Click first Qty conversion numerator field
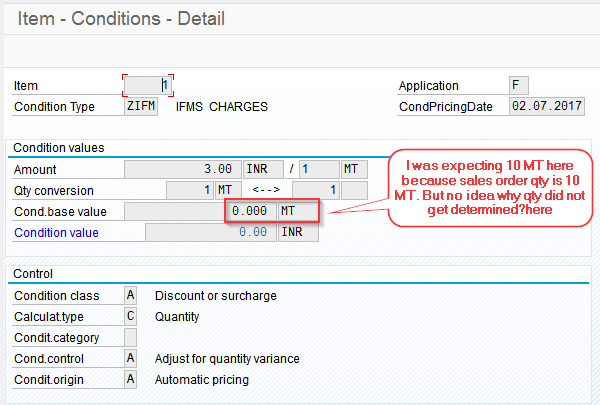The image size is (600, 405). point(190,190)
